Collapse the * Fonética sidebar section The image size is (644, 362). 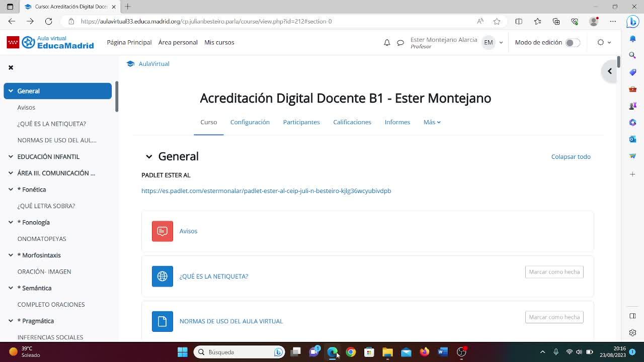click(x=11, y=190)
